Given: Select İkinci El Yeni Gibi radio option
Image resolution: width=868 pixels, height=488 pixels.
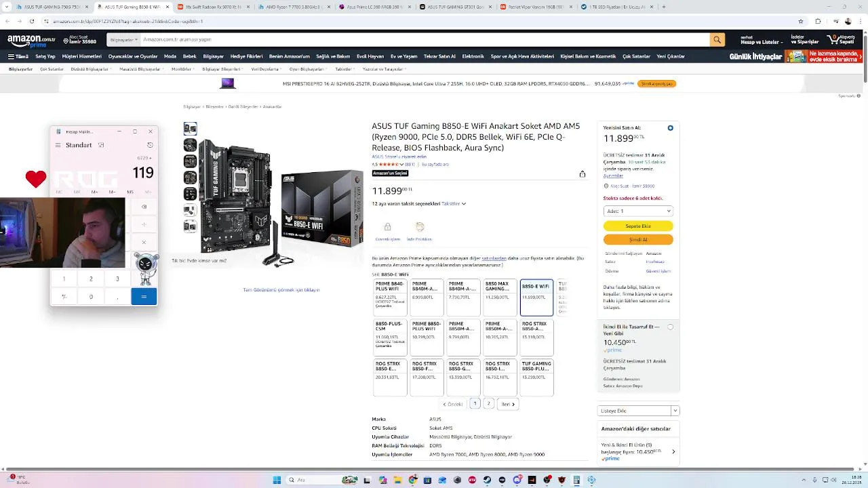Looking at the screenshot, I should [x=670, y=327].
